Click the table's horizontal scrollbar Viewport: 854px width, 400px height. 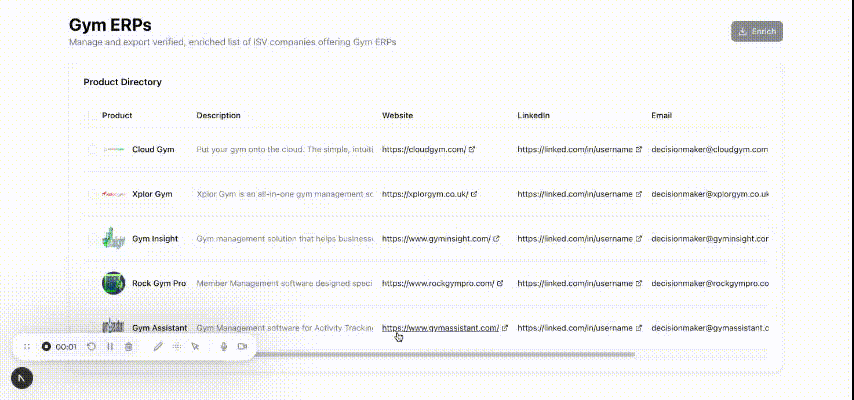pos(444,354)
